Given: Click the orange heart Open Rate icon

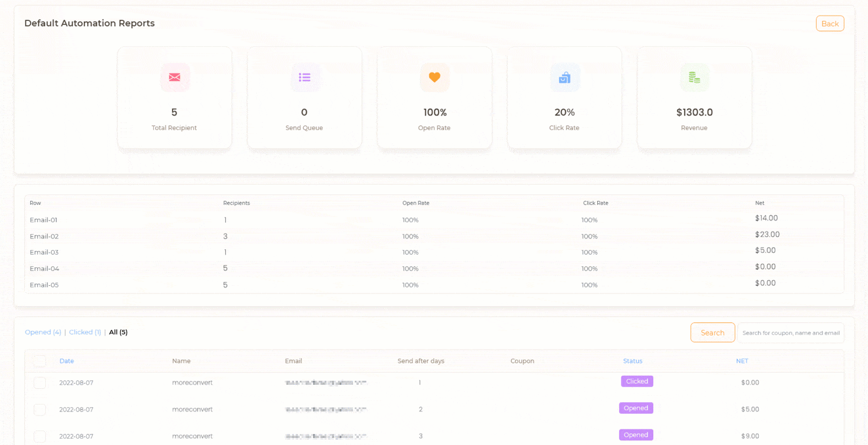Looking at the screenshot, I should (x=435, y=78).
